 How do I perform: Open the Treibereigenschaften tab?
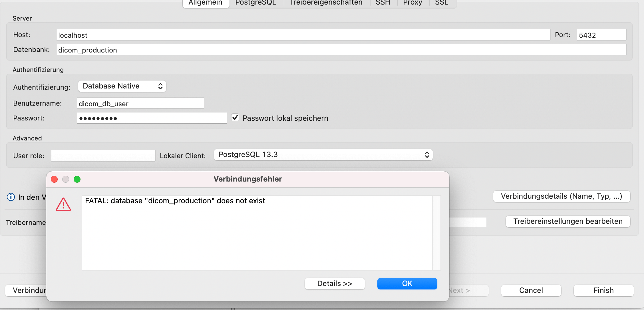[x=326, y=3]
